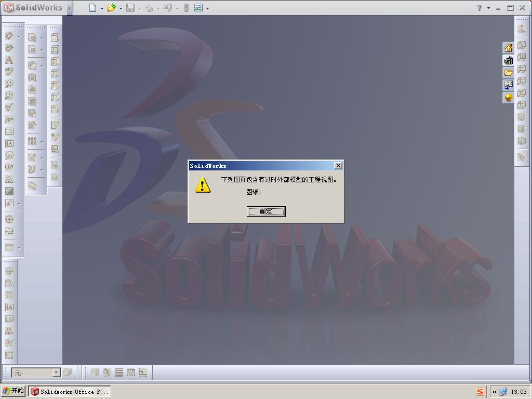Click the Centerline icon
The height and width of the screenshot is (399, 532).
[9, 231]
